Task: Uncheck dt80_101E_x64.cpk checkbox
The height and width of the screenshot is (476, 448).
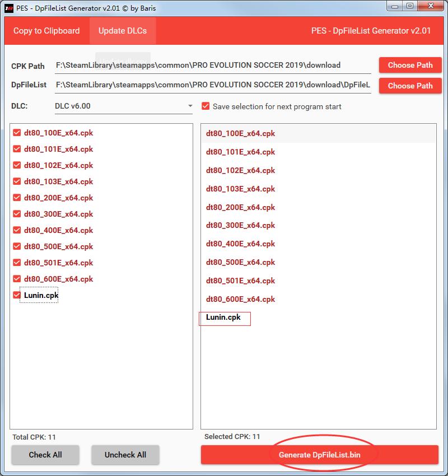Action: pyautogui.click(x=17, y=149)
